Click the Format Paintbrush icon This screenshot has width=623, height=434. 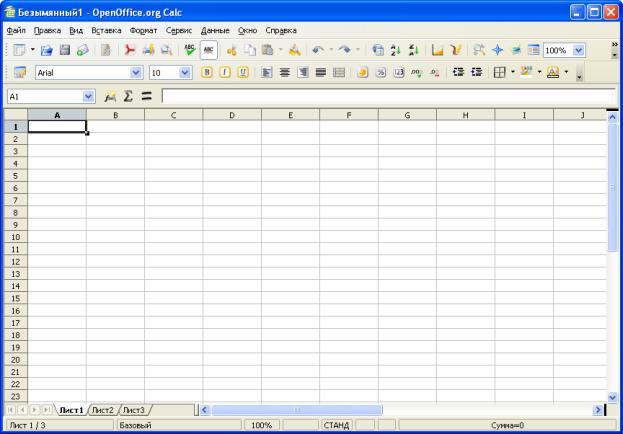295,50
